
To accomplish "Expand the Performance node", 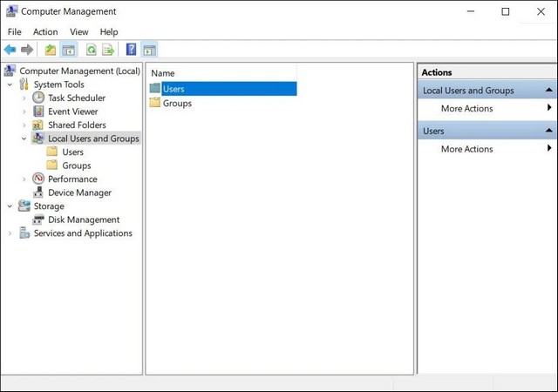I will coord(24,179).
